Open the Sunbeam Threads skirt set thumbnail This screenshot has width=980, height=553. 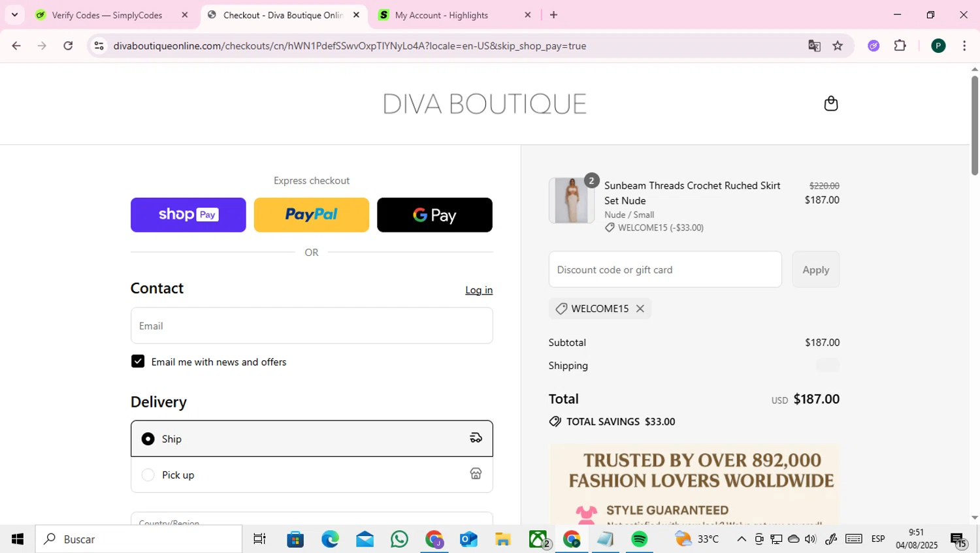tap(572, 200)
